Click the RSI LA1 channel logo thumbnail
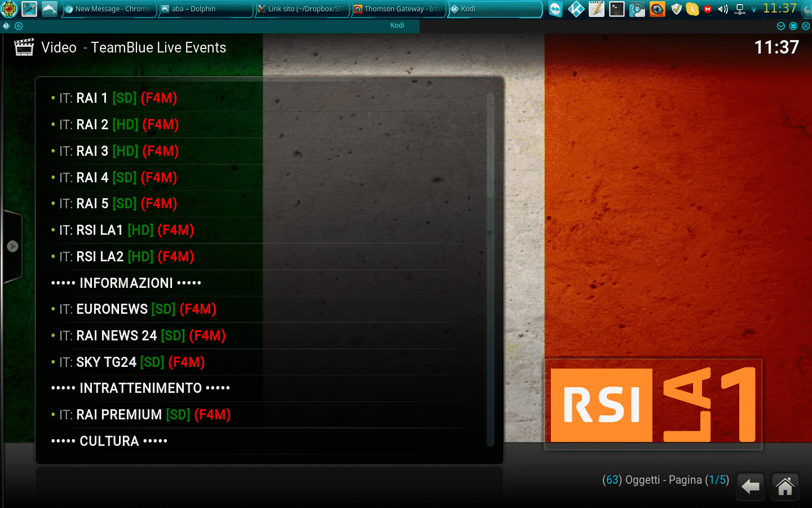The height and width of the screenshot is (508, 812). click(x=653, y=404)
